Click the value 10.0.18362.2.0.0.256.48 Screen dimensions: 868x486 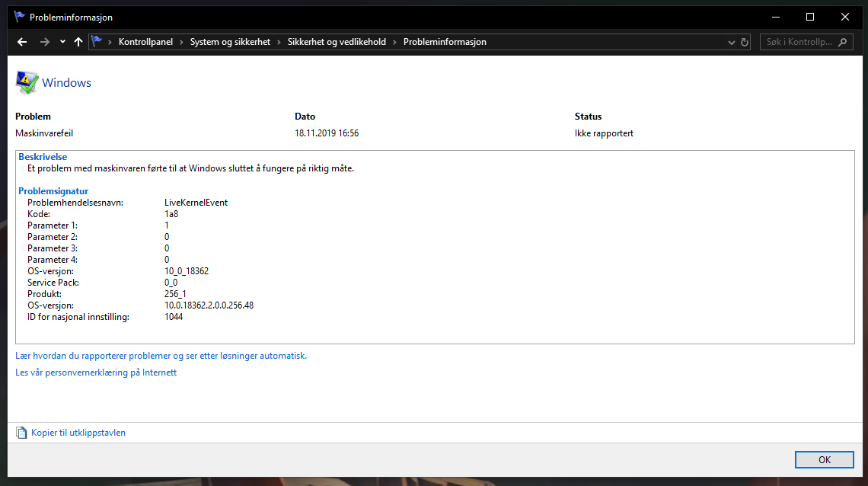209,305
